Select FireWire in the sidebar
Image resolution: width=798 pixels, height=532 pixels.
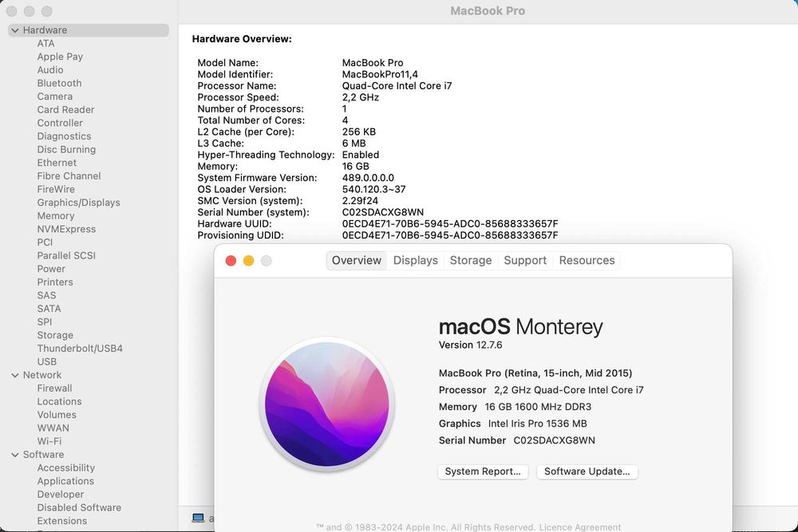[56, 189]
